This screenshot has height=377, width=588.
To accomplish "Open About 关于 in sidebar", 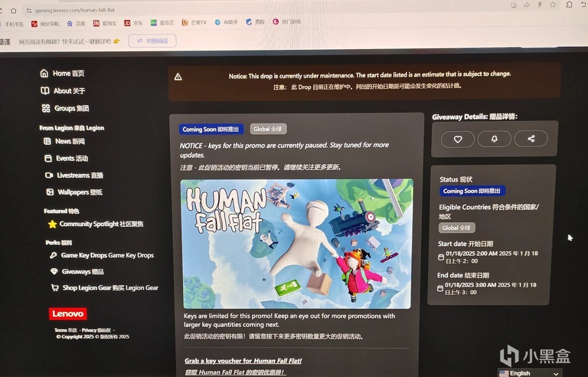I will click(63, 91).
